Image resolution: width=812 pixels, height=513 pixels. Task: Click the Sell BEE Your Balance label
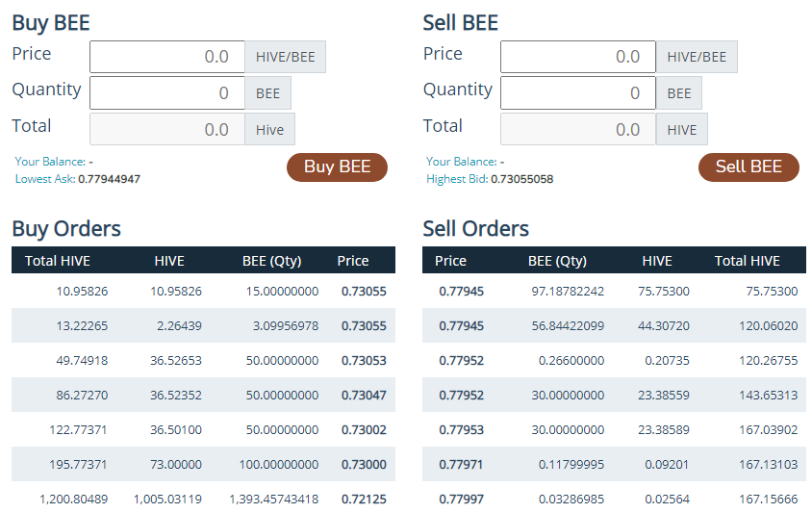point(462,162)
